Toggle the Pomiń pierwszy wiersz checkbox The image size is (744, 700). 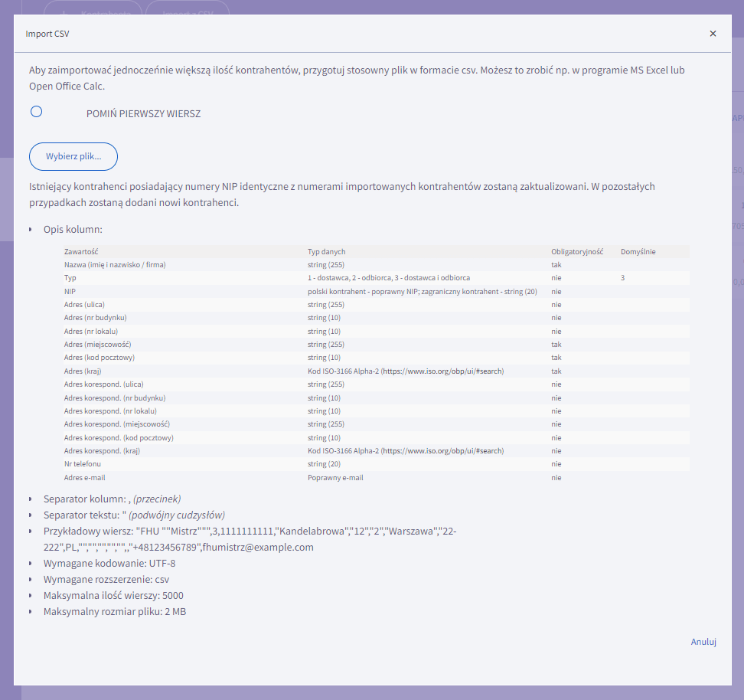36,112
